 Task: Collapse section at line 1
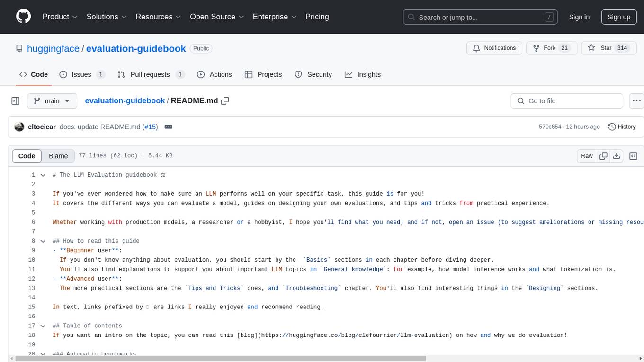coord(43,175)
